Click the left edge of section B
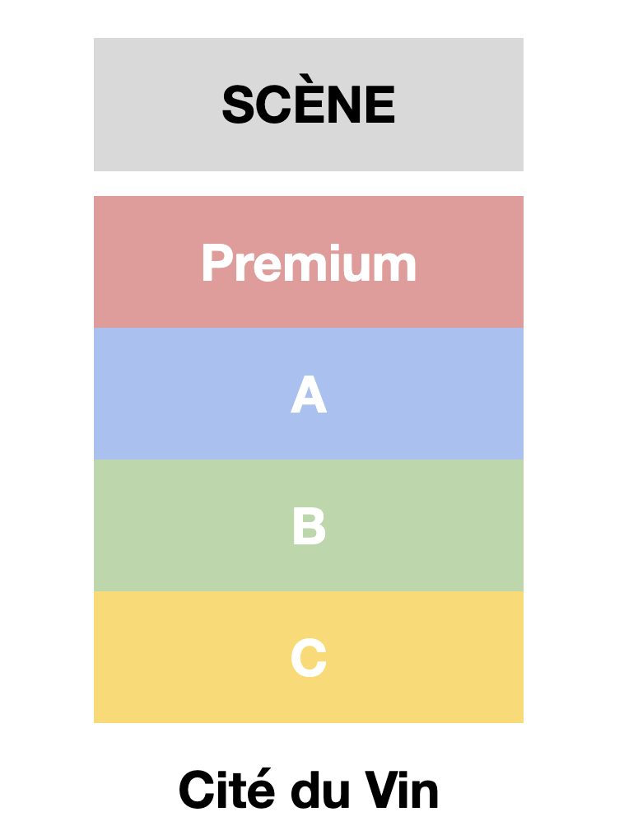Screen dimensions: 624x840 [104, 525]
